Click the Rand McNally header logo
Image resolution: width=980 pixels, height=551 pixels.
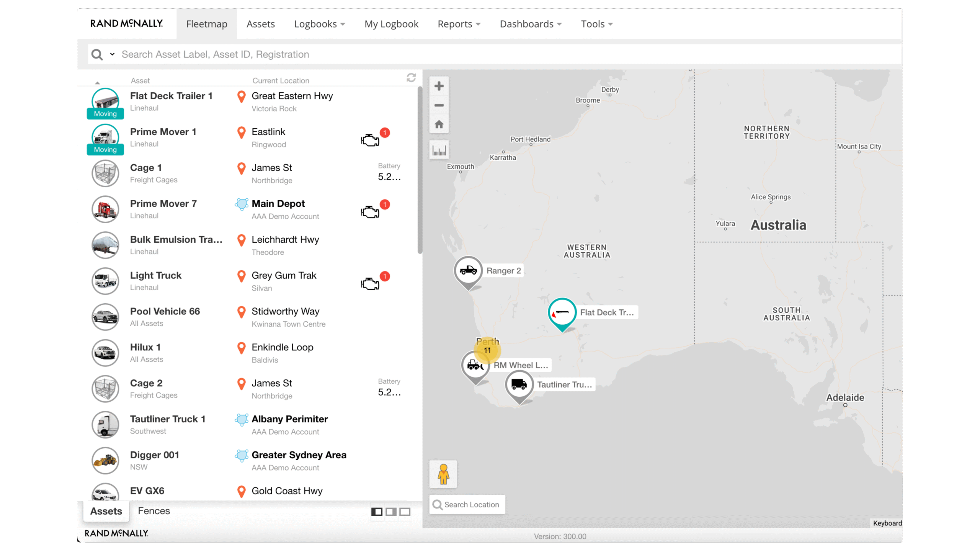[x=126, y=23]
